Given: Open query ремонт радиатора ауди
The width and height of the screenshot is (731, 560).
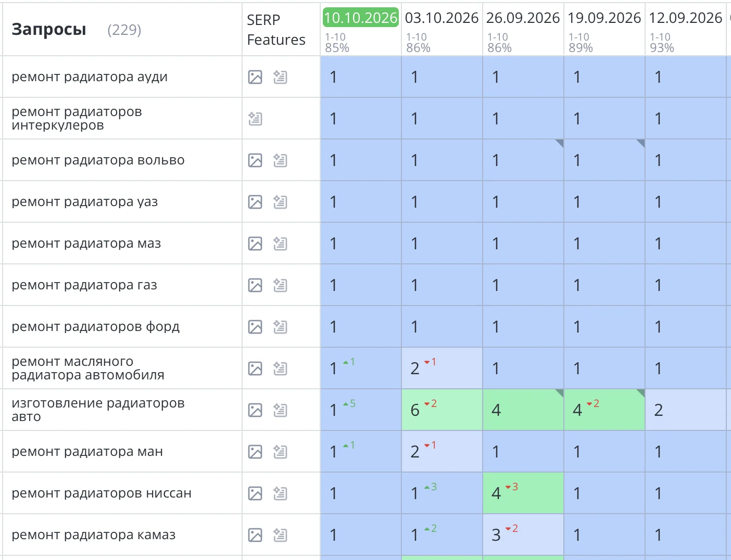Looking at the screenshot, I should [90, 77].
